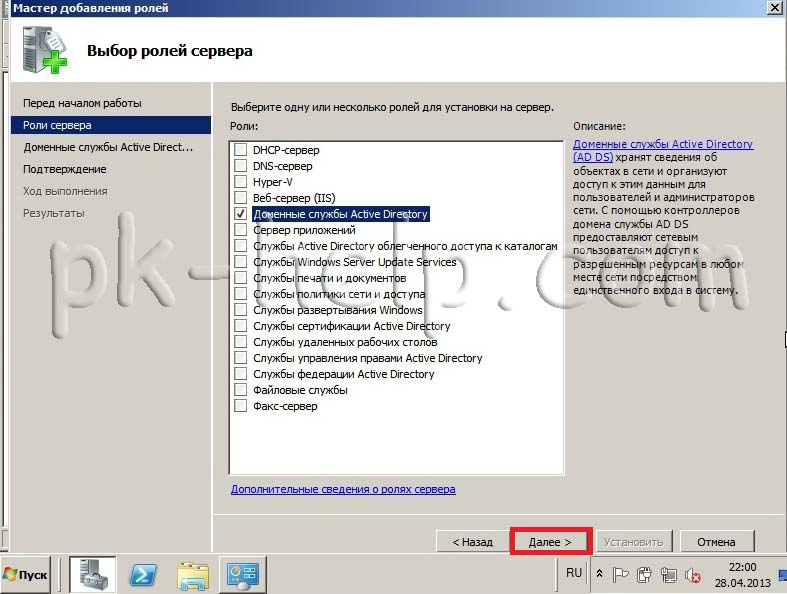
Task: Click the Action Center flag tray icon
Action: pyautogui.click(x=620, y=574)
